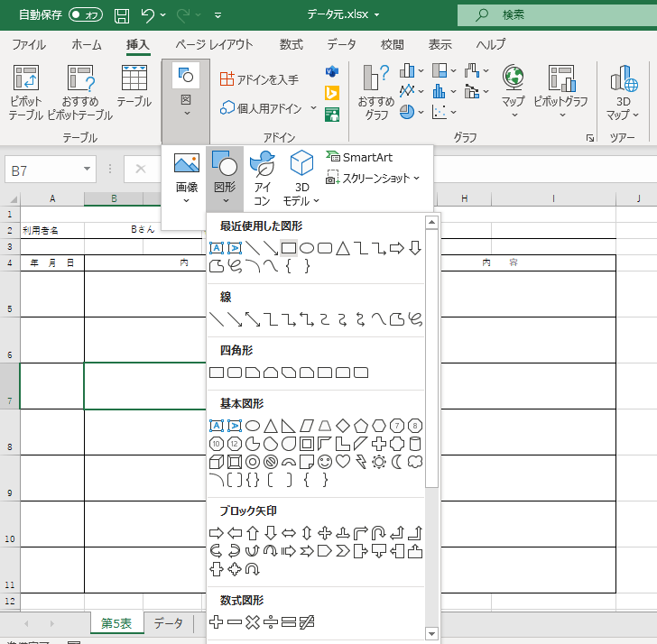Click the 図形 shapes button
The image size is (657, 644).
[x=225, y=179]
